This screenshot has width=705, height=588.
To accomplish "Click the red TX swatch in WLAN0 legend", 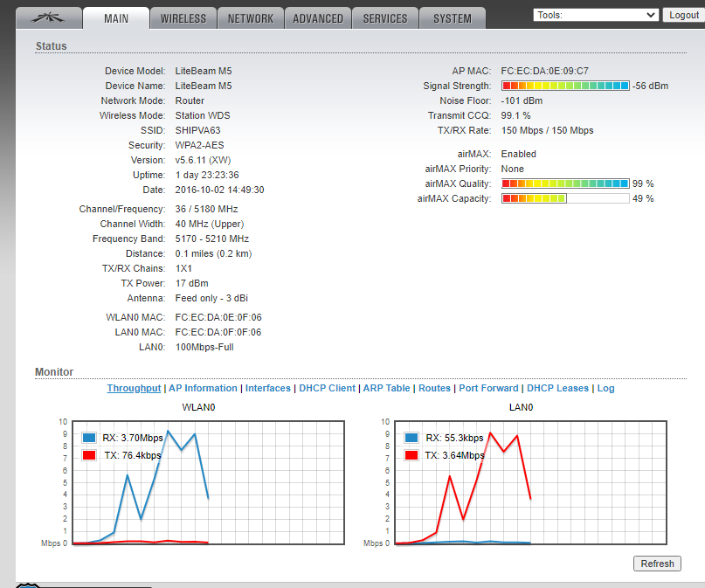I will coord(89,455).
